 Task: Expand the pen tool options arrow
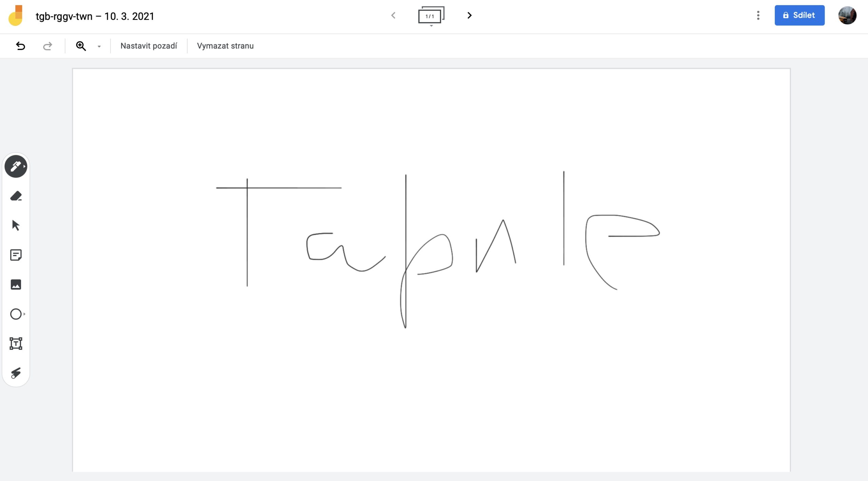24,166
